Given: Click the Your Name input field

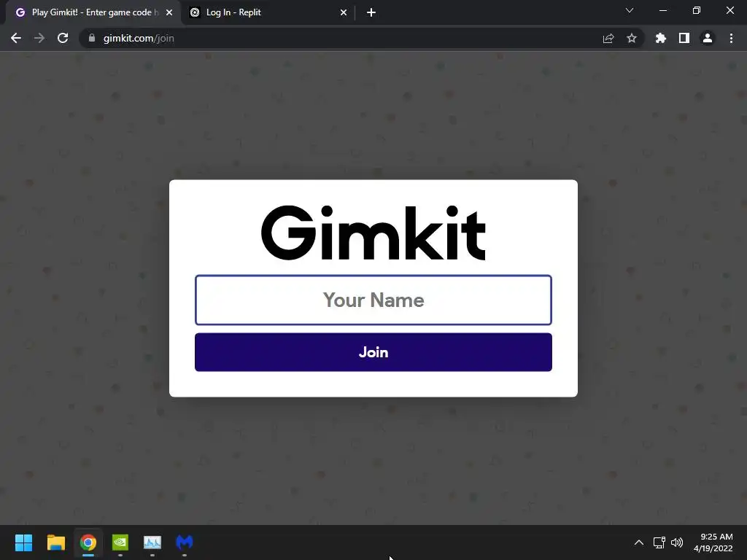Looking at the screenshot, I should click(373, 300).
